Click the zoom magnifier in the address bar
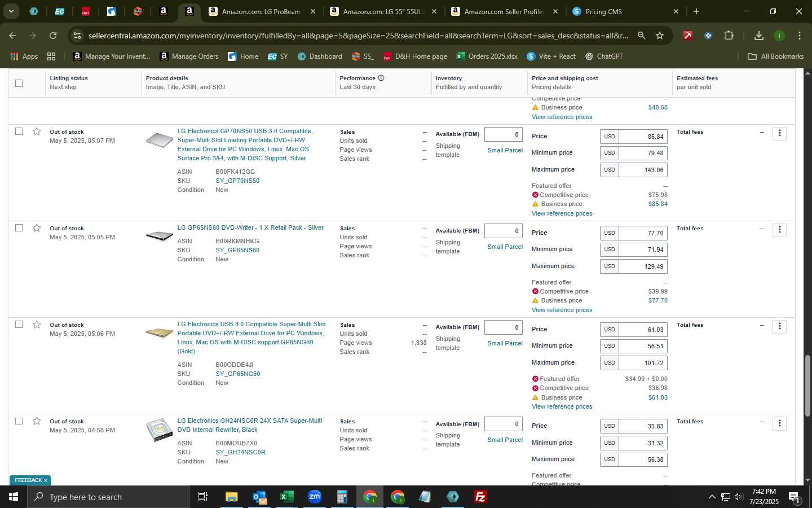This screenshot has width=812, height=508. click(641, 36)
